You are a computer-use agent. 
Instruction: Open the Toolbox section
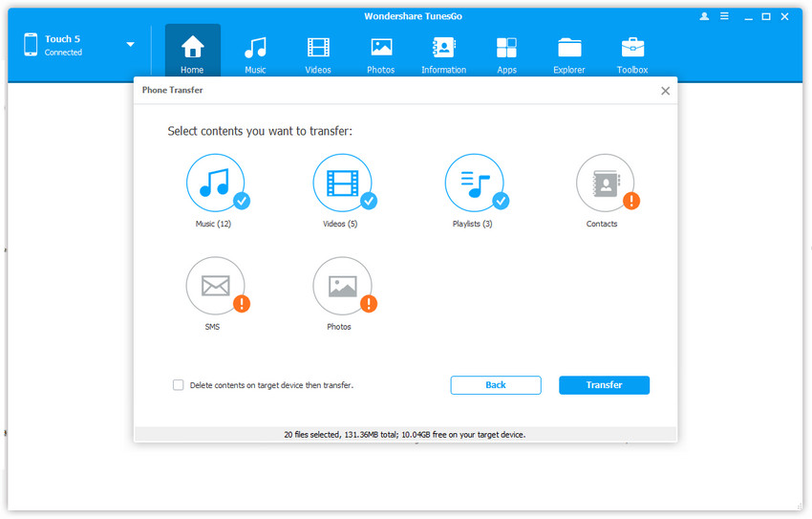point(631,54)
